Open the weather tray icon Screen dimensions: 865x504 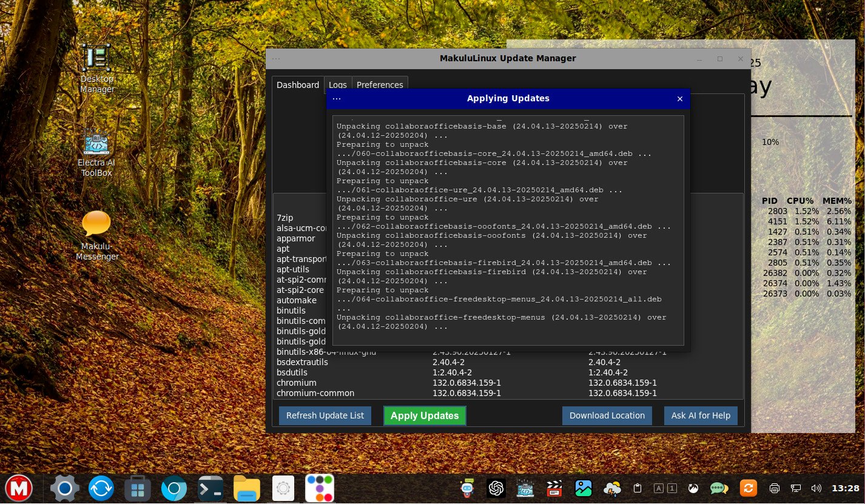[x=612, y=488]
